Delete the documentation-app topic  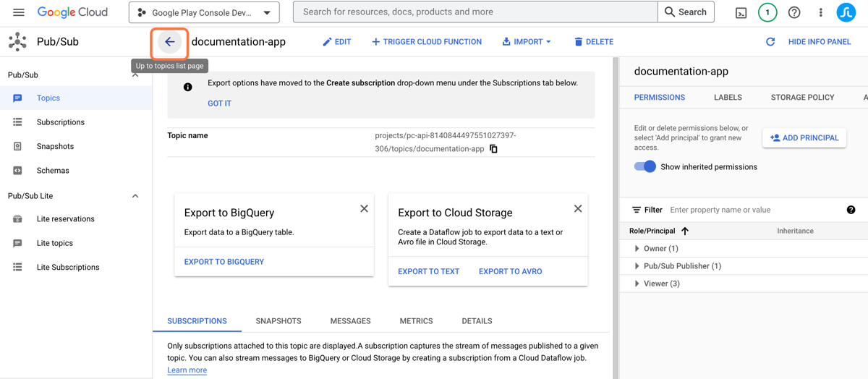(x=594, y=42)
